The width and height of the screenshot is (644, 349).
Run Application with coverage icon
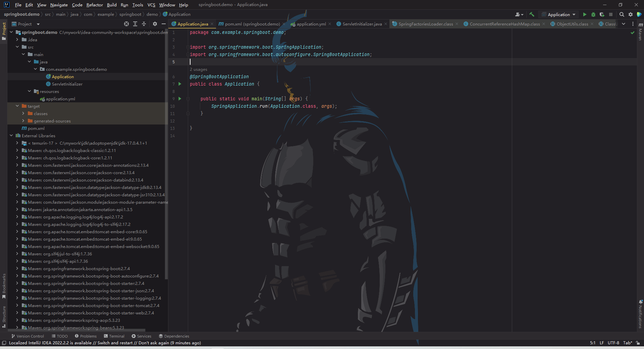(x=602, y=14)
